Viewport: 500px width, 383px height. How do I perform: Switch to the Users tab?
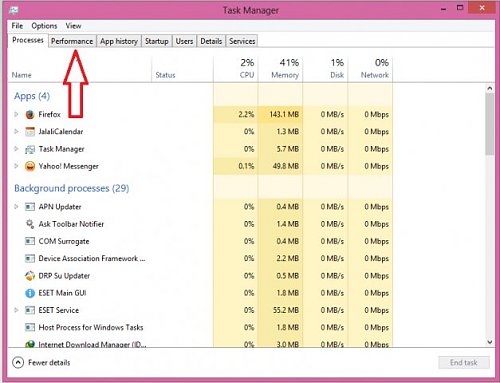coord(184,41)
